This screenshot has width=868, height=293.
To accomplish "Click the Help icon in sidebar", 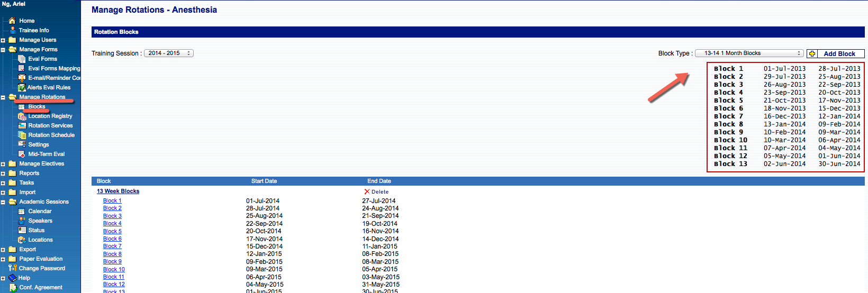I will pos(13,278).
